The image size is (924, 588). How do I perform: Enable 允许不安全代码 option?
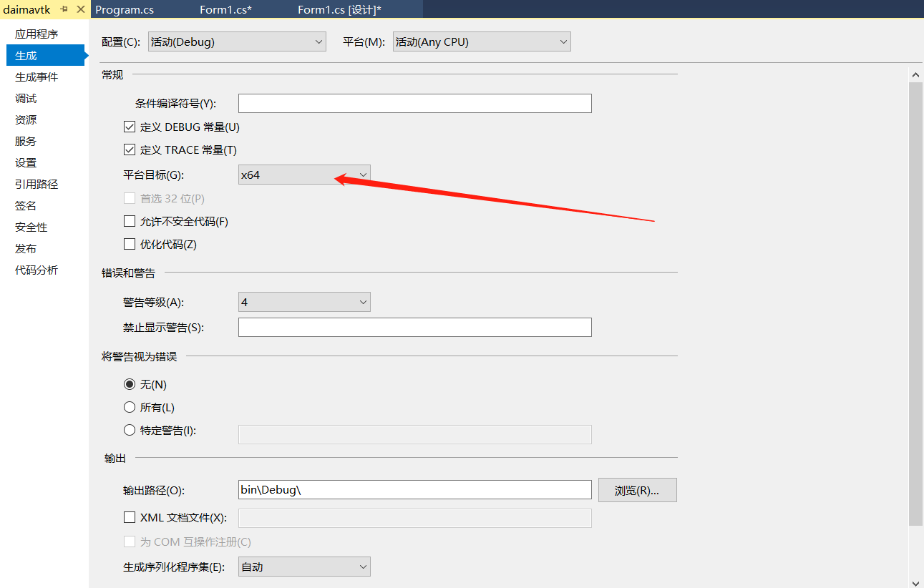click(x=130, y=221)
